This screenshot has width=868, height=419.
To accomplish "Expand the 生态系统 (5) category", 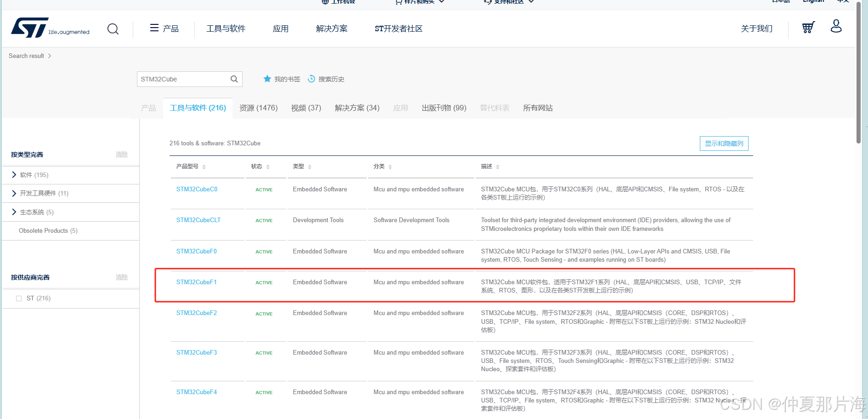I will [14, 212].
